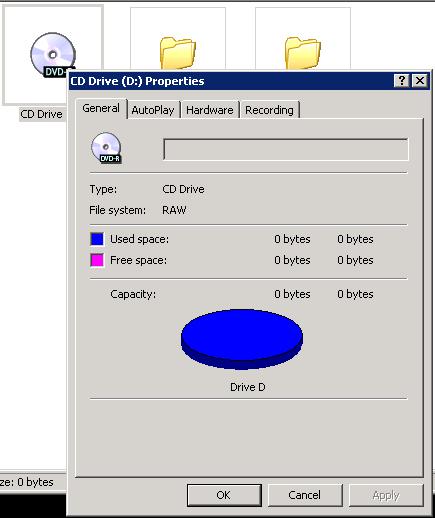The width and height of the screenshot is (435, 518).
Task: Click the Used space label
Action: tap(139, 239)
